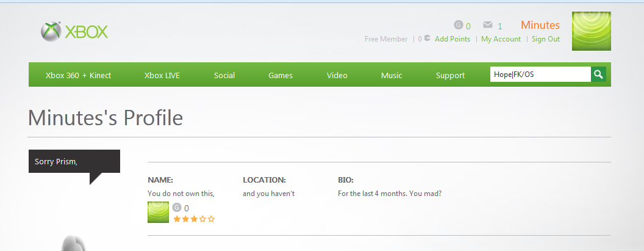Image resolution: width=644 pixels, height=251 pixels.
Task: Click the LOCATION: label
Action: pyautogui.click(x=264, y=180)
